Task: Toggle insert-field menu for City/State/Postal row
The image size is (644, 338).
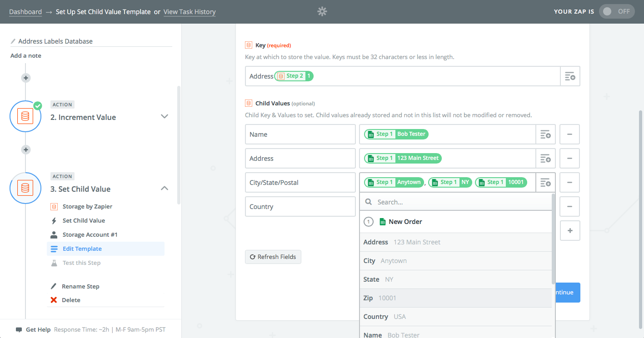Action: coord(545,183)
